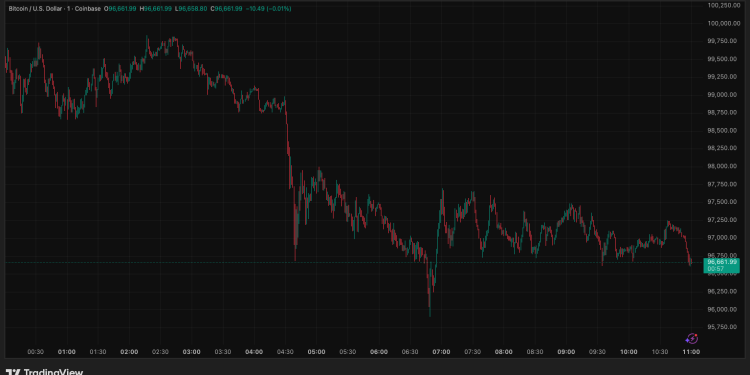The height and width of the screenshot is (375, 750).
Task: Click the 100,250.00 price axis label
Action: pyautogui.click(x=724, y=5)
